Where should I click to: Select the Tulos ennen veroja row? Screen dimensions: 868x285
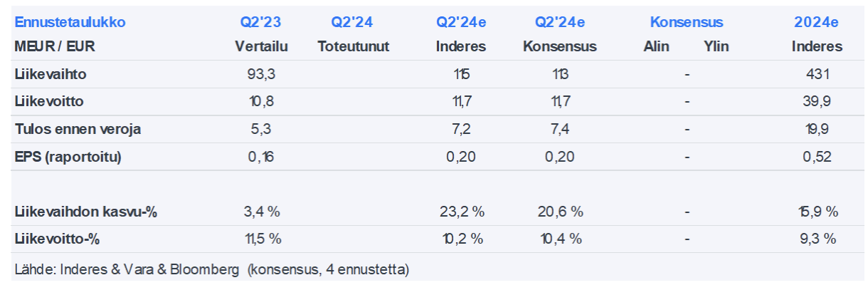click(x=78, y=129)
